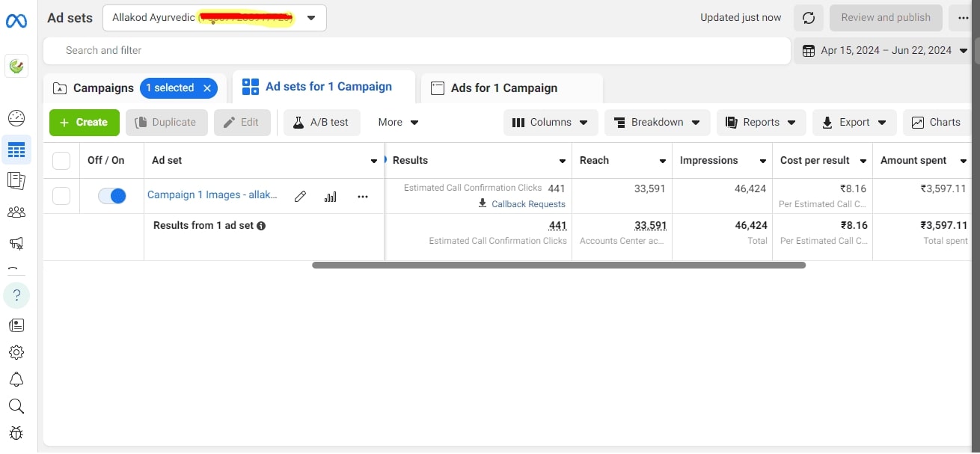The width and height of the screenshot is (980, 454).
Task: Click the ₹3,597.11 Total spent value
Action: point(943,225)
